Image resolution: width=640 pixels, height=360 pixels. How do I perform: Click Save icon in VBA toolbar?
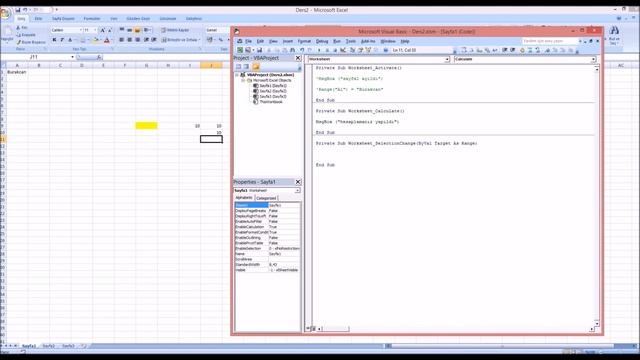(260, 50)
